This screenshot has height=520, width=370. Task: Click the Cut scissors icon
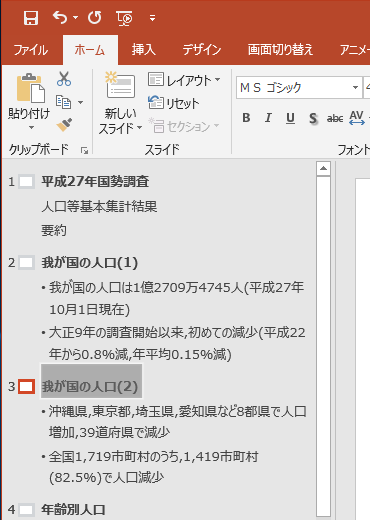(64, 79)
